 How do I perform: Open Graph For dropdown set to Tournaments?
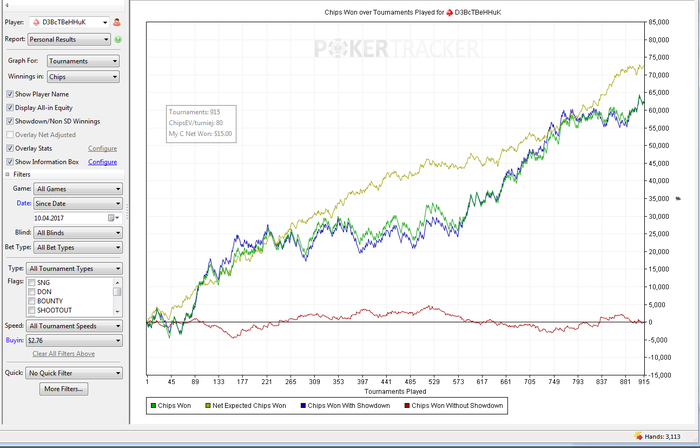83,61
